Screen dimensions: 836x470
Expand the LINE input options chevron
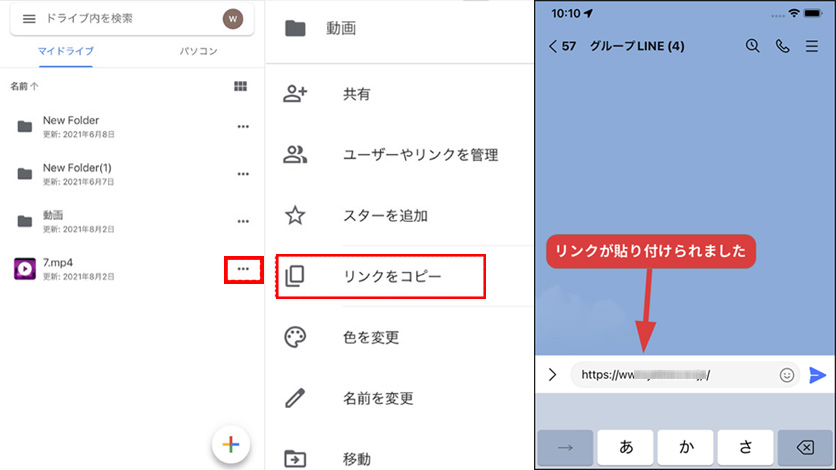[x=552, y=375]
